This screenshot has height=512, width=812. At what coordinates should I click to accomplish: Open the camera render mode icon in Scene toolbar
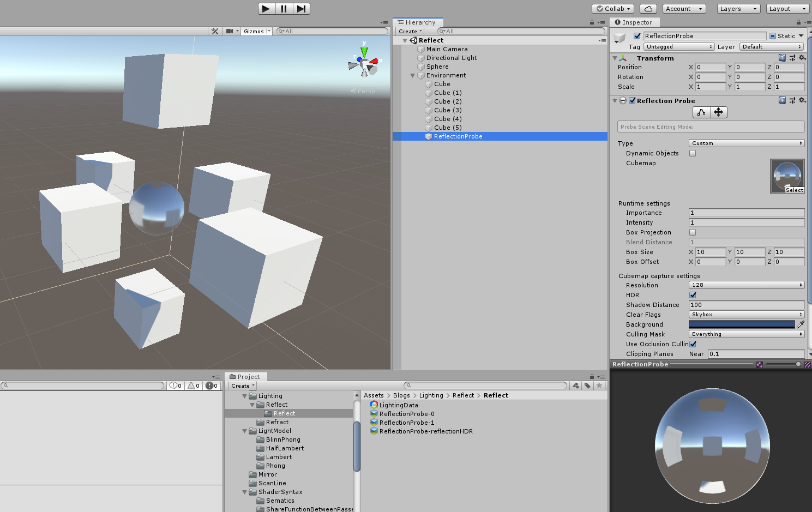230,31
